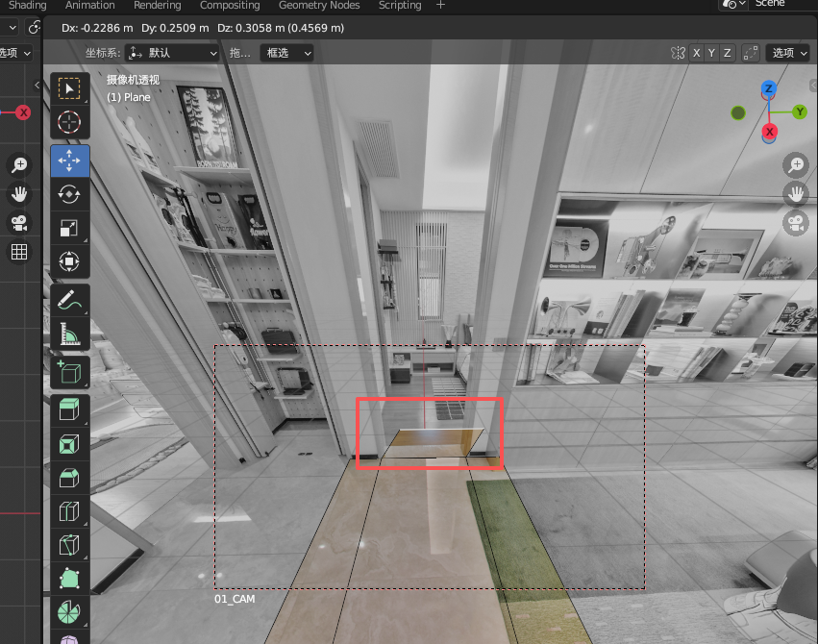
Task: Expand the 选项 options dropdown
Action: [x=787, y=53]
